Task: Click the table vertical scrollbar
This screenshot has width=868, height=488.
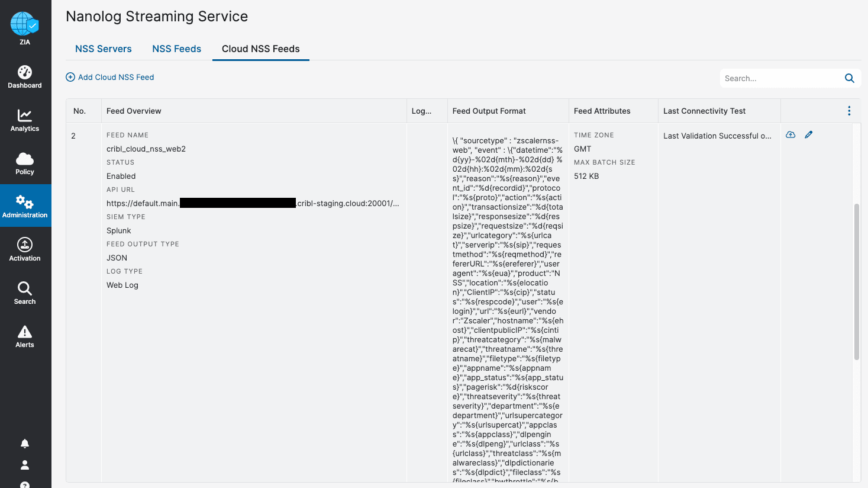Action: click(856, 282)
